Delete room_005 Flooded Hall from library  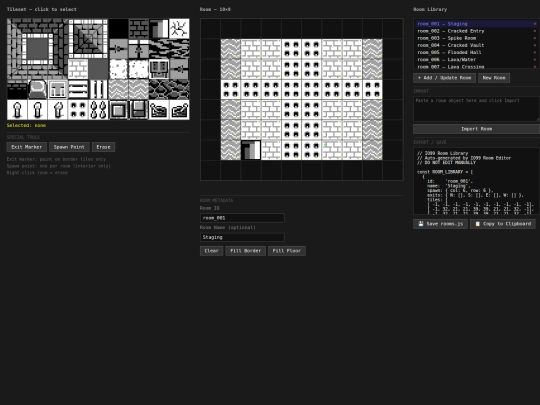tap(535, 52)
